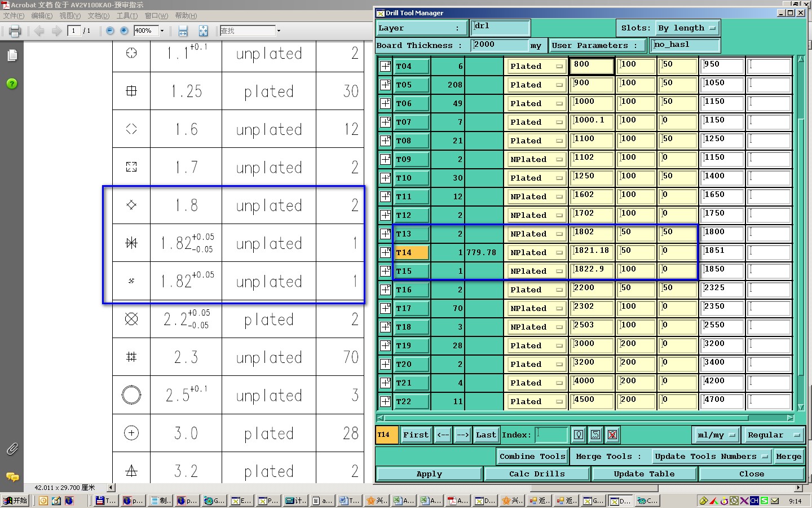Open the search field dropdown arrow
This screenshot has width=812, height=508.
[x=279, y=31]
